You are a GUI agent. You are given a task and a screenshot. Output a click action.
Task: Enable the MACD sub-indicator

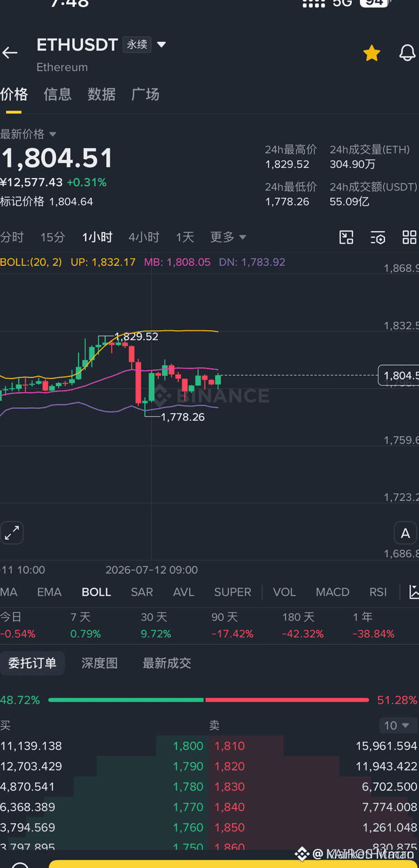click(333, 592)
